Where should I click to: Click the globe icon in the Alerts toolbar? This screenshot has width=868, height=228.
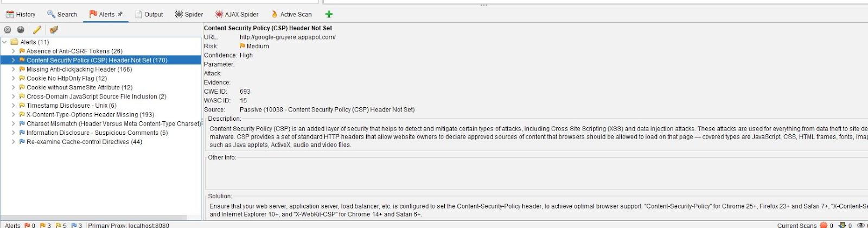click(21, 30)
